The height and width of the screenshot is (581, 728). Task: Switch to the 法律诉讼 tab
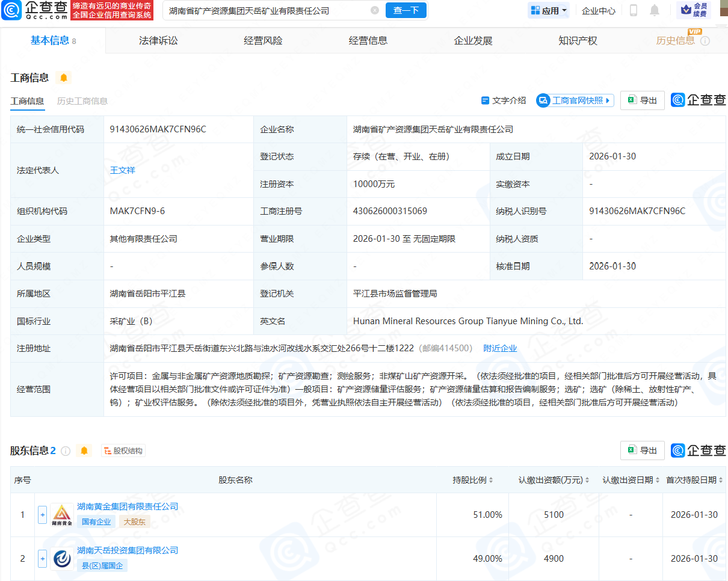coord(158,41)
